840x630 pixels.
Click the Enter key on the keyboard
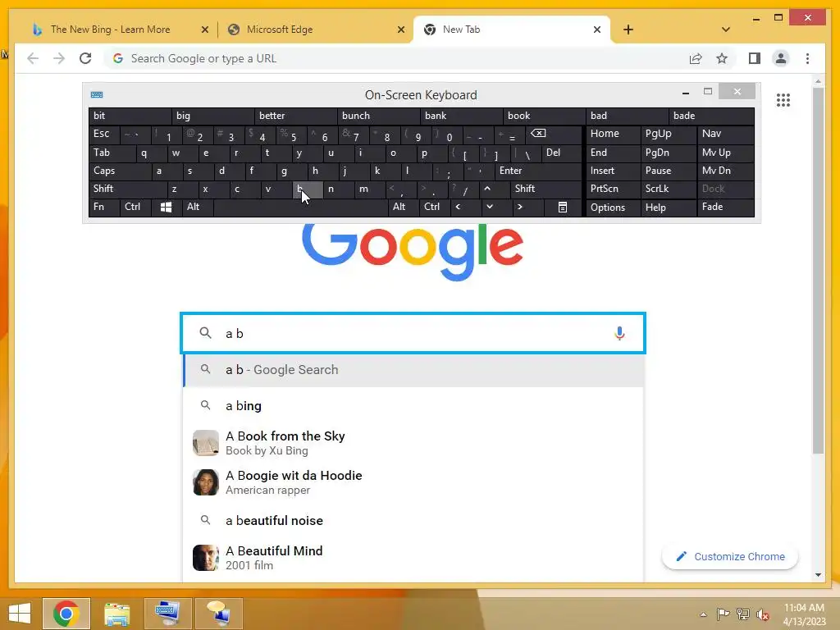pyautogui.click(x=538, y=171)
